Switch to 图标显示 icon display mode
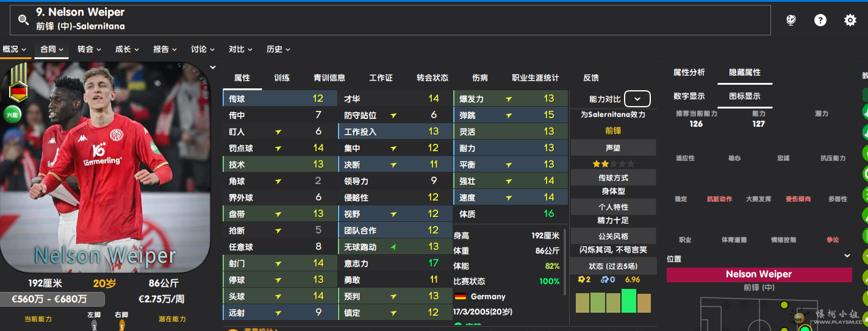Screen dimensions: 868x331 point(745,96)
